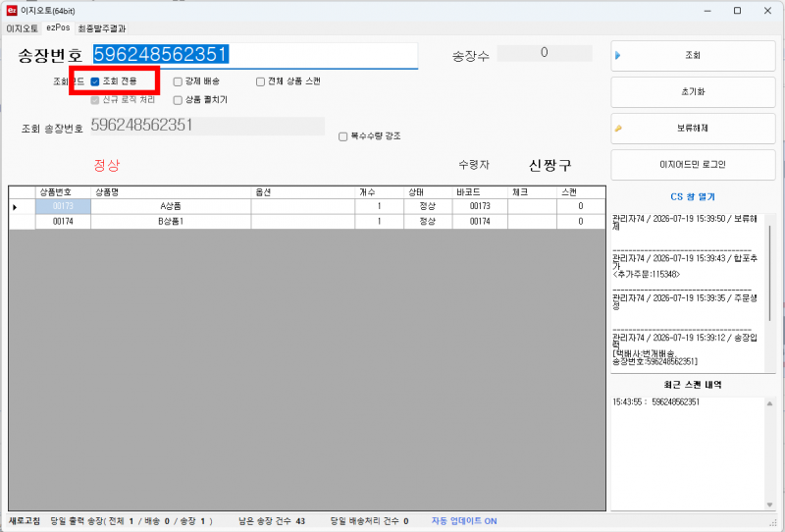The height and width of the screenshot is (532, 785).
Task: Check the 복수수량 강조 checkbox
Action: [x=342, y=136]
